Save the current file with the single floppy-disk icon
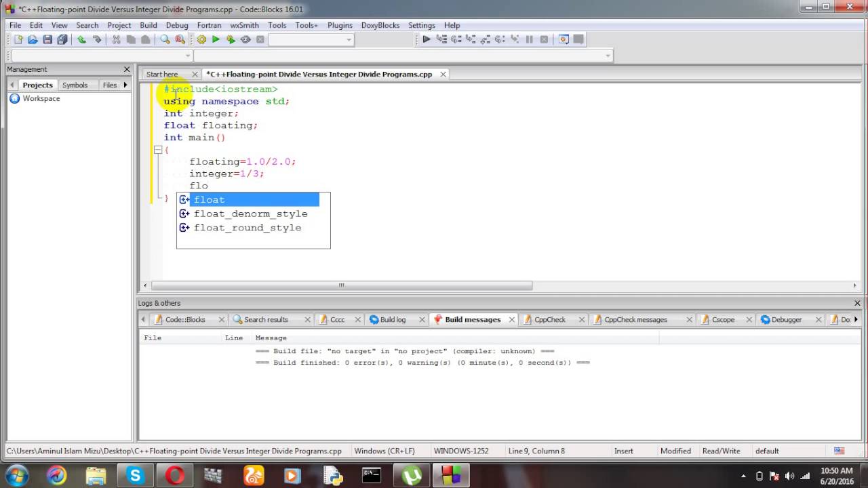 coord(47,39)
